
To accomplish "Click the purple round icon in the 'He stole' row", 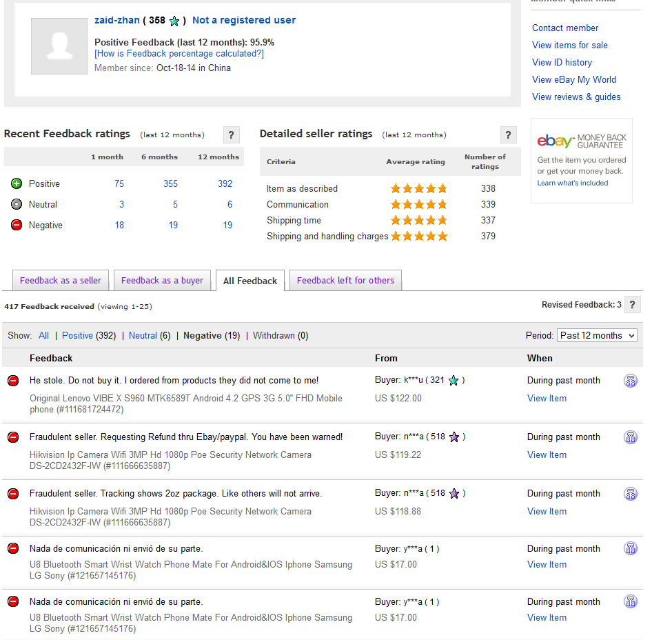I will coord(631,381).
